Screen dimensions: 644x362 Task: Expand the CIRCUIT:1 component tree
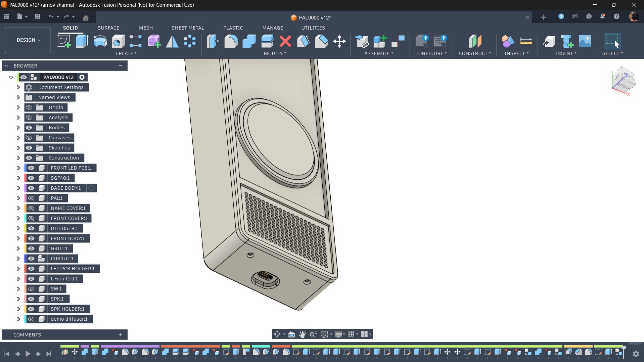(18, 259)
